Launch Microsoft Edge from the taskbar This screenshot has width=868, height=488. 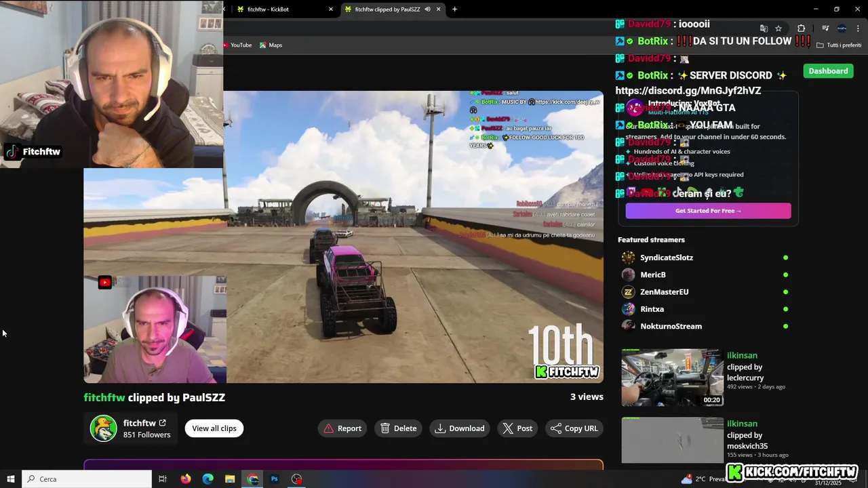point(208,479)
